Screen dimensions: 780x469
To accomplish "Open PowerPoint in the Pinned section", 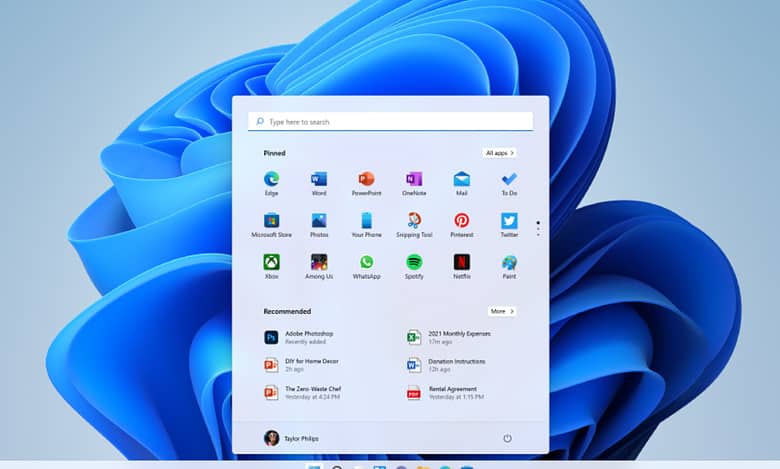I will (367, 183).
